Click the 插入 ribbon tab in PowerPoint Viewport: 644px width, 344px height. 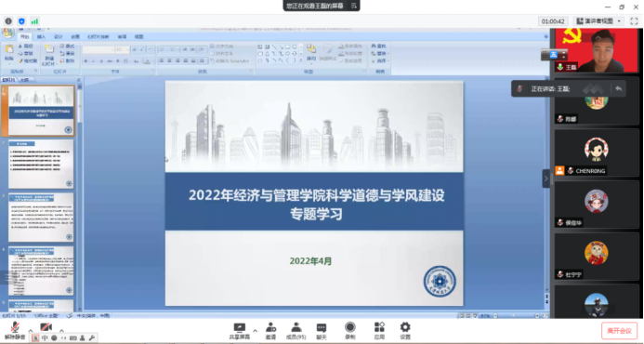click(x=41, y=36)
